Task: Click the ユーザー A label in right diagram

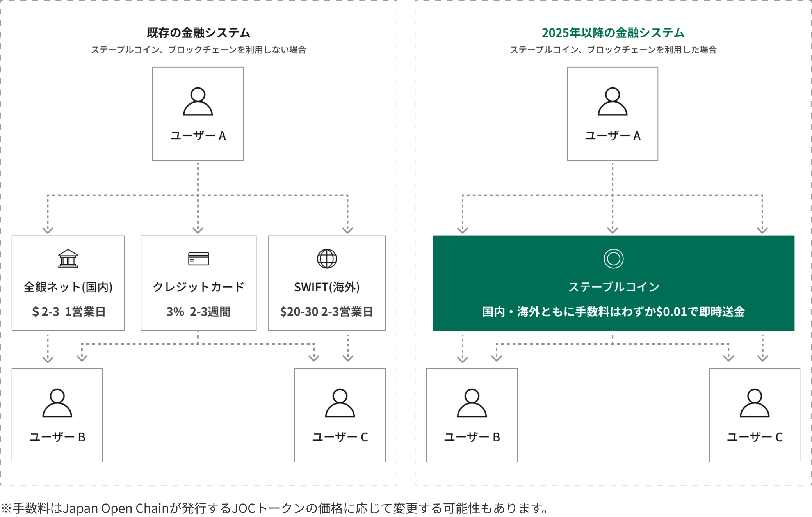Action: click(613, 136)
